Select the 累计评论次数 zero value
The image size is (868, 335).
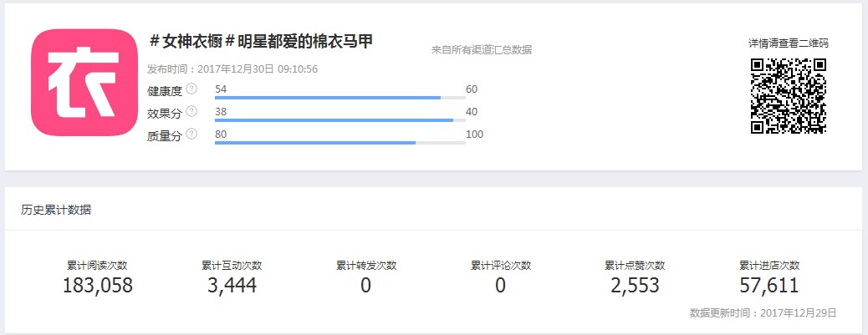(500, 285)
